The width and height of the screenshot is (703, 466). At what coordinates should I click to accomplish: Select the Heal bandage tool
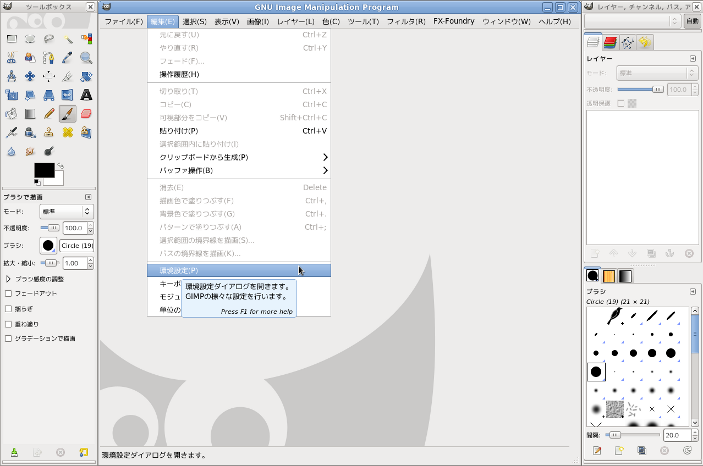coord(68,133)
